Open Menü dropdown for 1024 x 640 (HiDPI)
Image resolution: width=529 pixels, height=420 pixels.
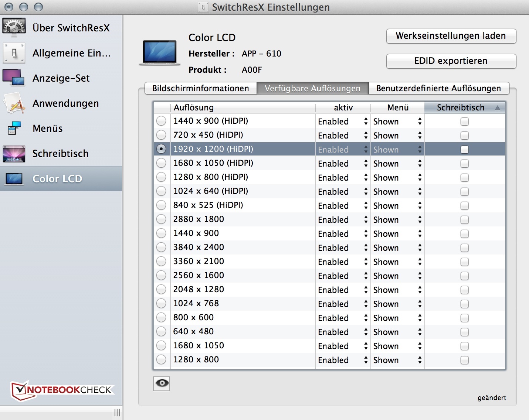coord(397,192)
